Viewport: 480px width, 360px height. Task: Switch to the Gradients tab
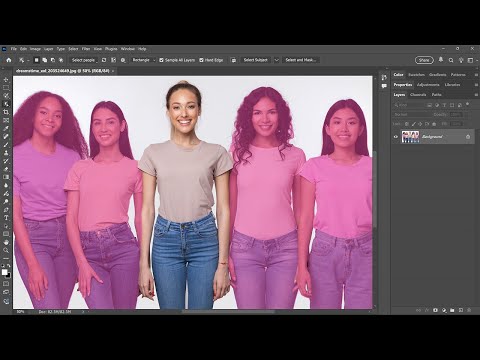point(438,75)
